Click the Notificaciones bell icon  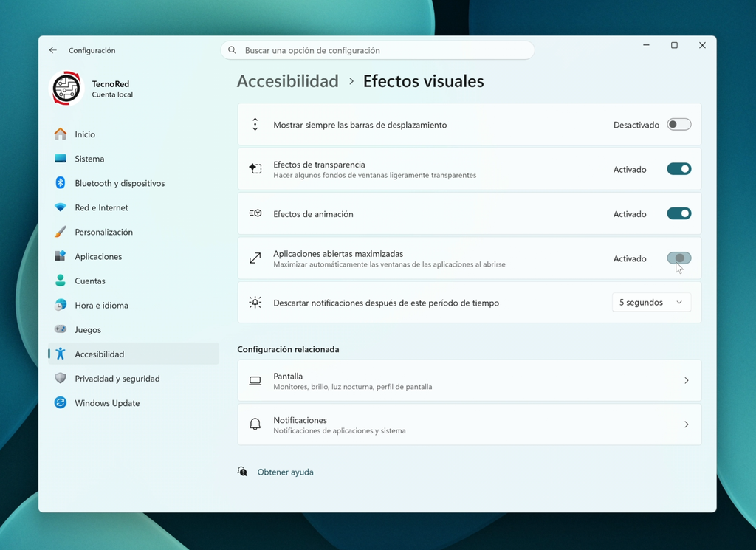click(255, 424)
